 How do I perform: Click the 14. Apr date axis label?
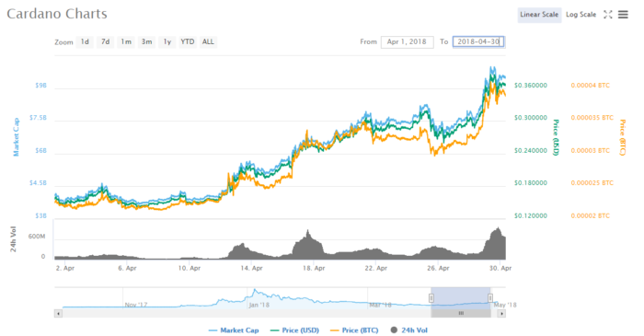pyautogui.click(x=251, y=268)
